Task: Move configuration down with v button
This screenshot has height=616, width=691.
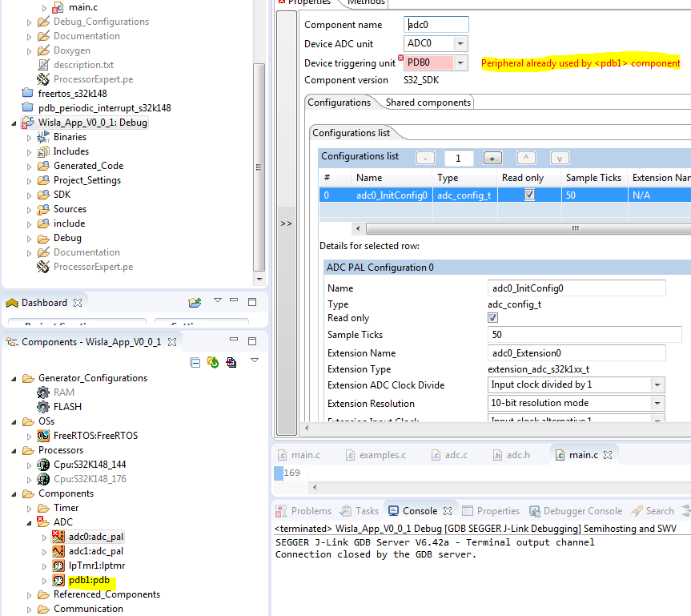Action: pyautogui.click(x=560, y=158)
